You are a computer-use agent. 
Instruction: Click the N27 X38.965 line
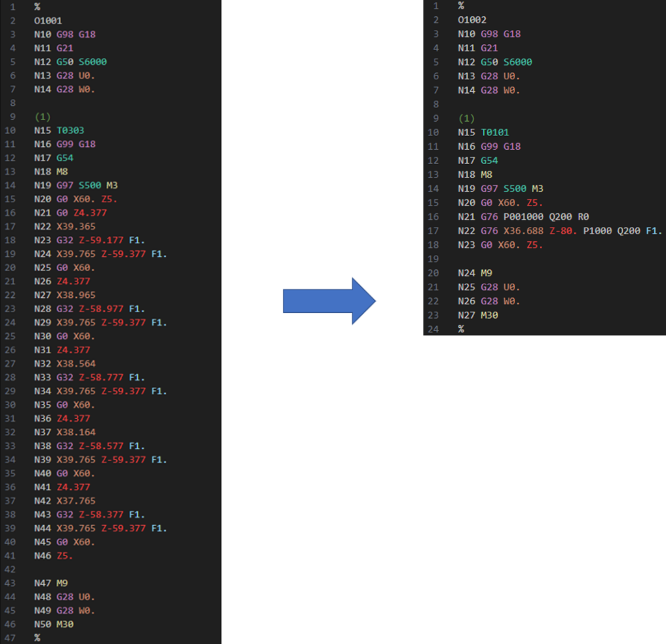click(x=64, y=295)
